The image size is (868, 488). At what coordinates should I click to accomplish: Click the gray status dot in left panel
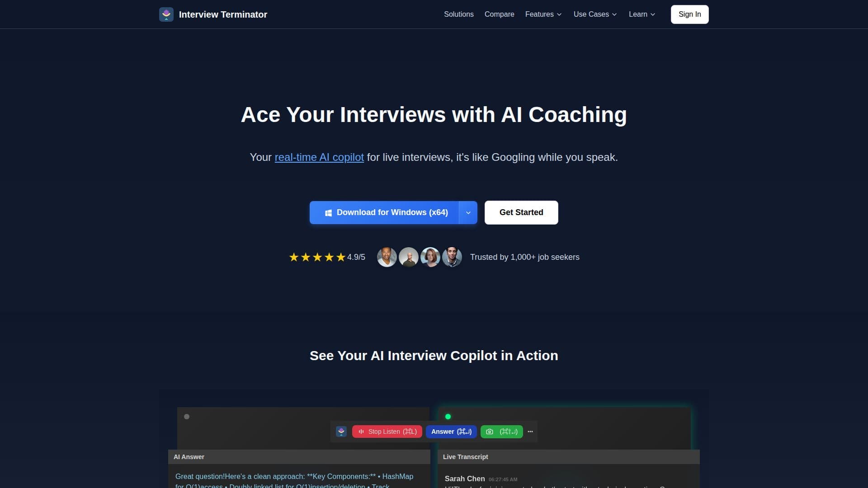(187, 417)
